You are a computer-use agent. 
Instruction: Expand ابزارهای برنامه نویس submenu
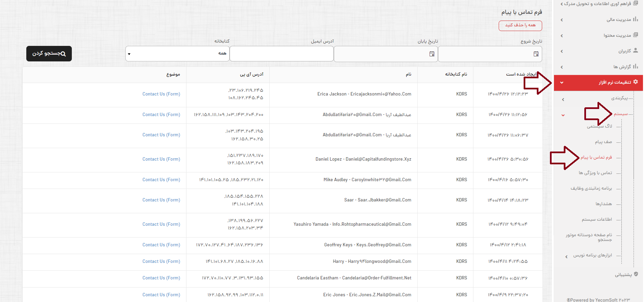pos(566,256)
